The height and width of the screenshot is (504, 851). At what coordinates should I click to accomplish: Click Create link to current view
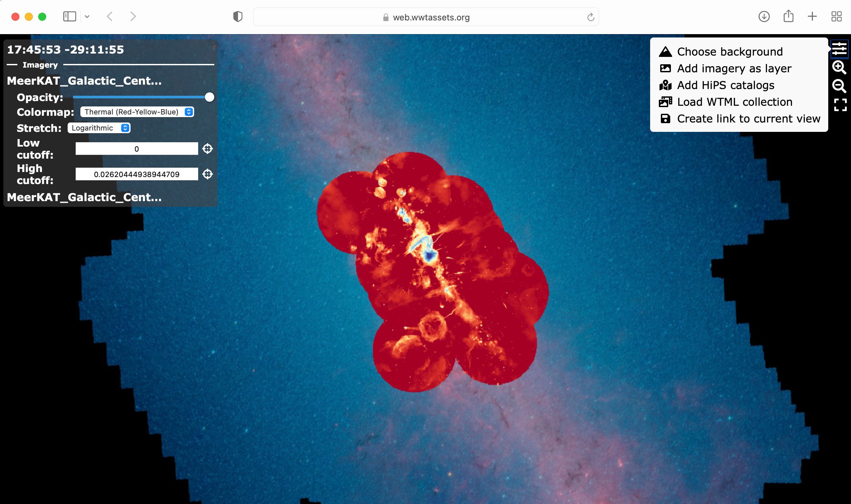click(748, 119)
